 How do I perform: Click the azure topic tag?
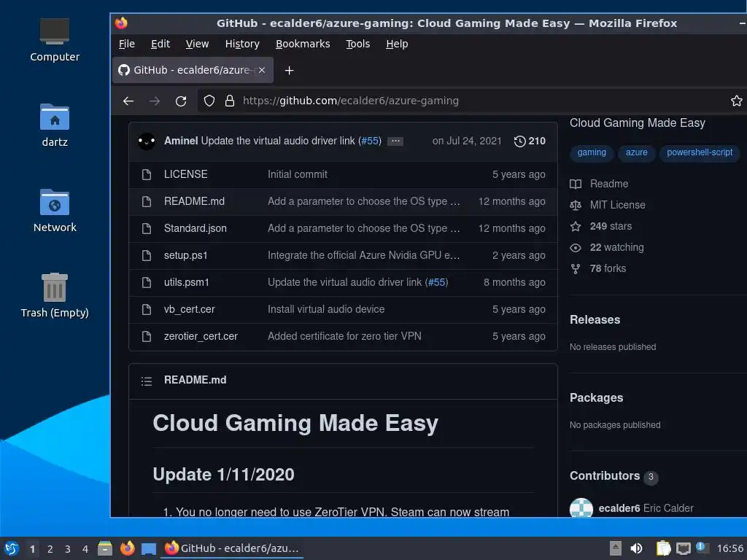636,152
